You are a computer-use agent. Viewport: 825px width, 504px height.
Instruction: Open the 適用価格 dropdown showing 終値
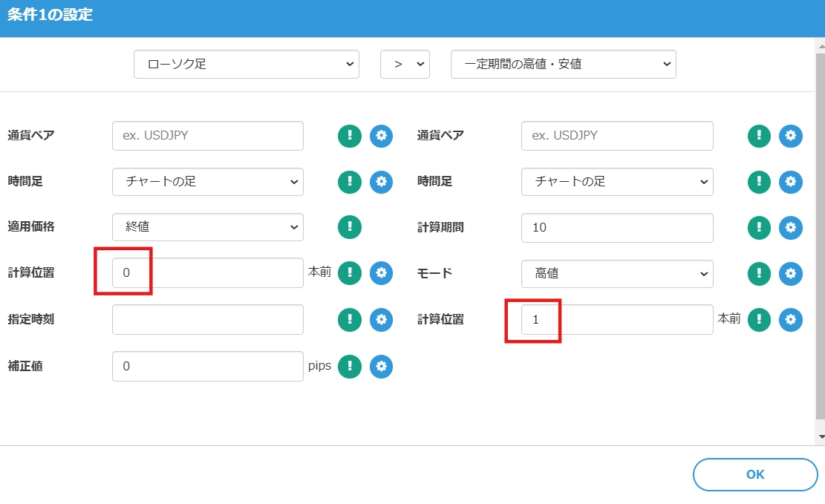tap(207, 227)
